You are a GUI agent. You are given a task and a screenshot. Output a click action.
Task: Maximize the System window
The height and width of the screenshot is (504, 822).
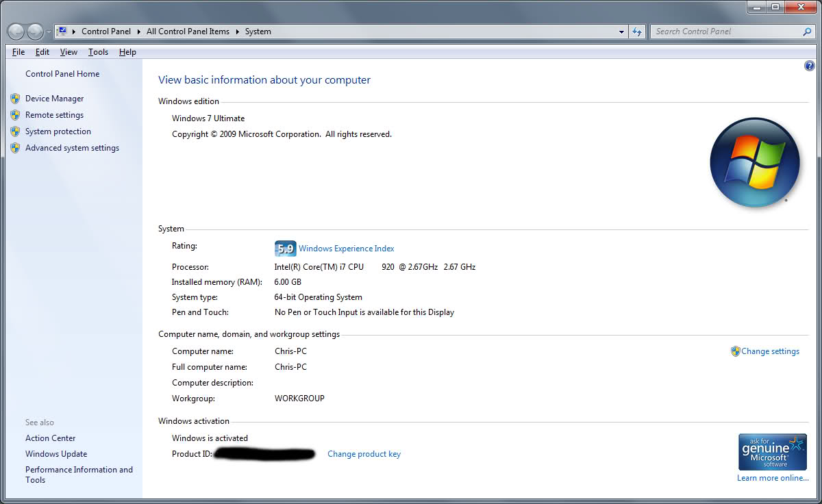tap(775, 7)
